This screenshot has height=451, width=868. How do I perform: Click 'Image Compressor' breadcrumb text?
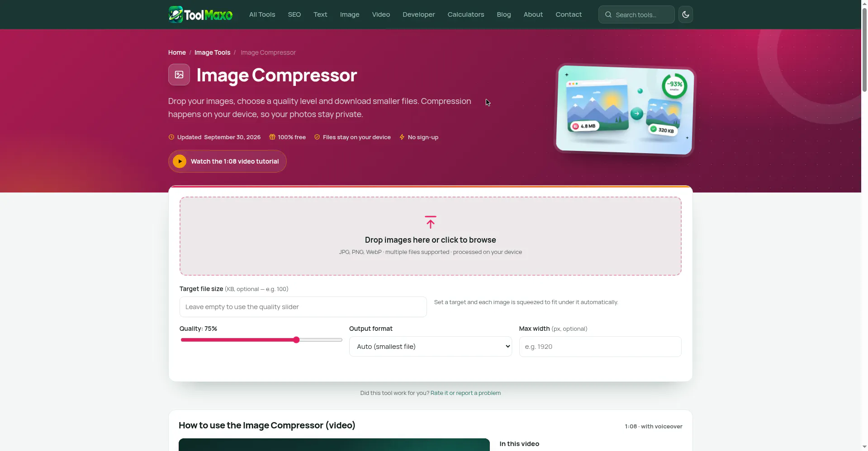tap(268, 52)
